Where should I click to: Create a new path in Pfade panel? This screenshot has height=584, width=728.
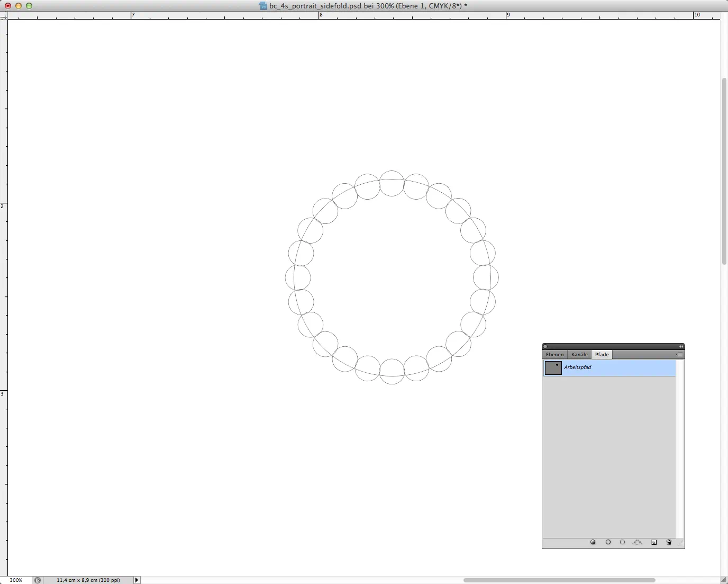click(x=654, y=543)
